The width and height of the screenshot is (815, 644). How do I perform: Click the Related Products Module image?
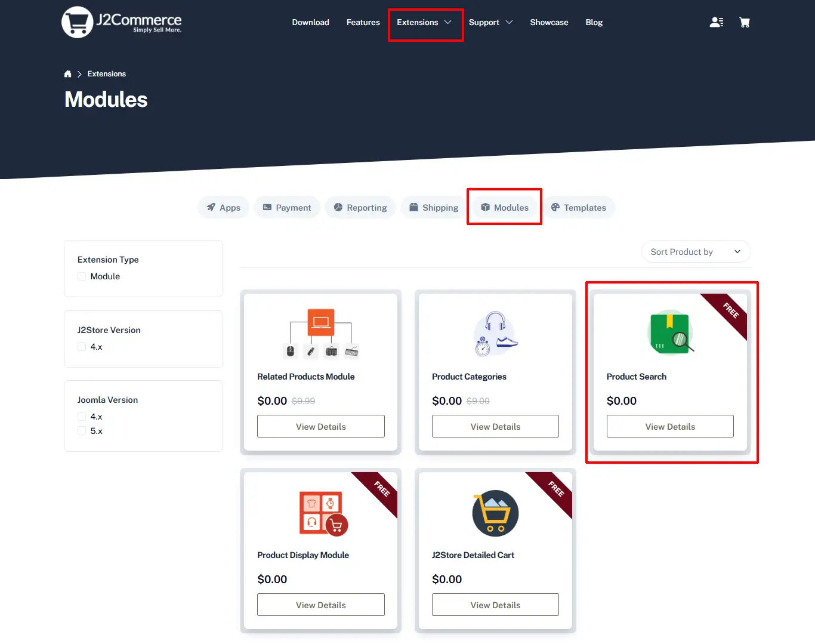[321, 333]
